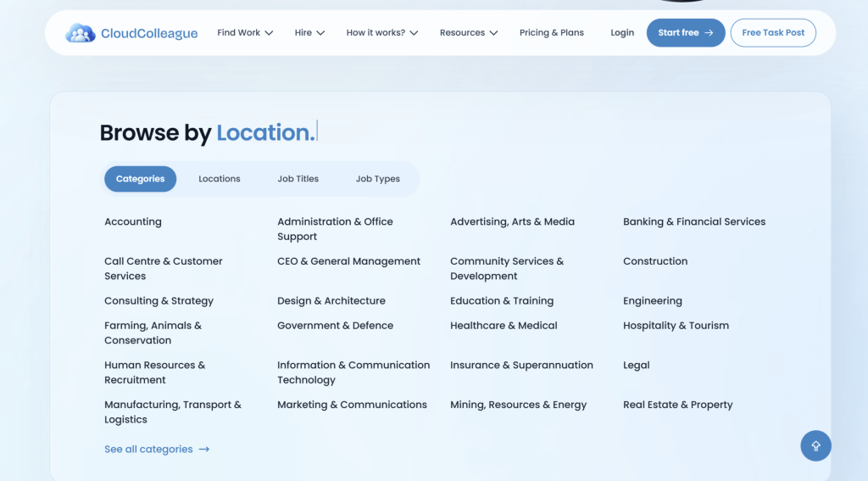This screenshot has height=481, width=868.
Task: Select Consulting & Strategy category
Action: tap(159, 301)
